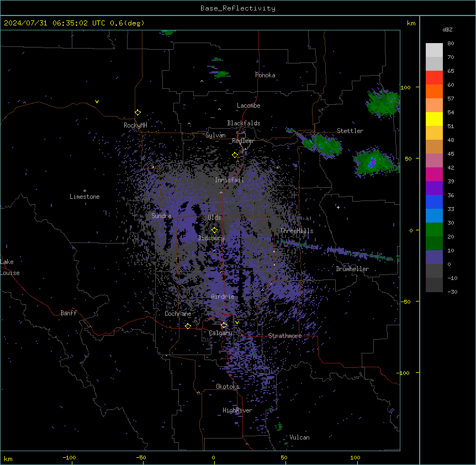Click the Lacombe city label

point(248,105)
